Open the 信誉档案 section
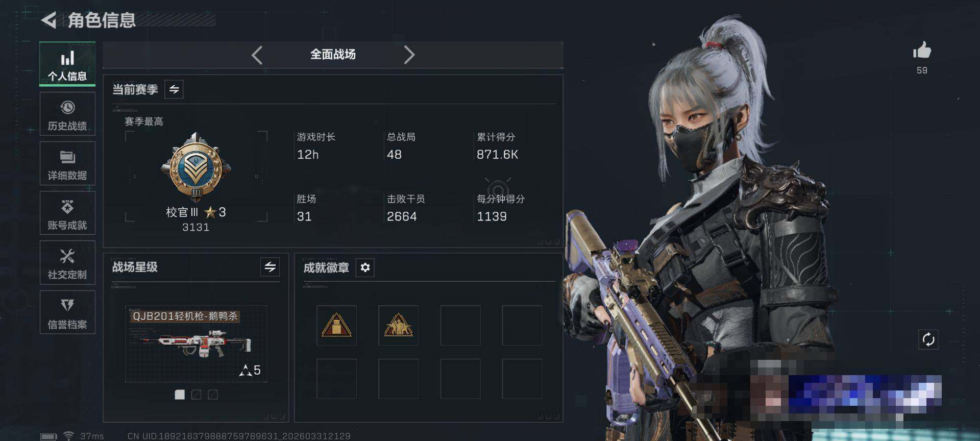This screenshot has height=441, width=980. [x=67, y=312]
